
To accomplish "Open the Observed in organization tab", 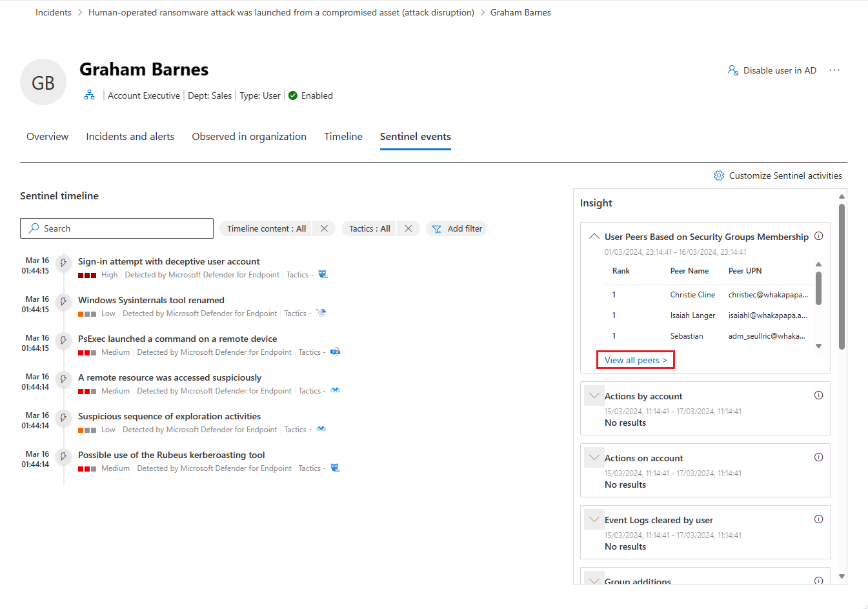I will (249, 136).
